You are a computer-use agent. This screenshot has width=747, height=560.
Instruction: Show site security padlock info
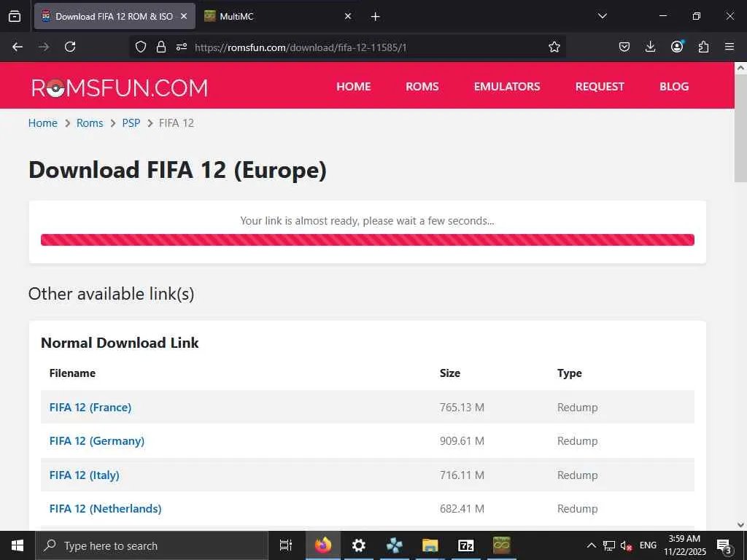click(x=161, y=47)
